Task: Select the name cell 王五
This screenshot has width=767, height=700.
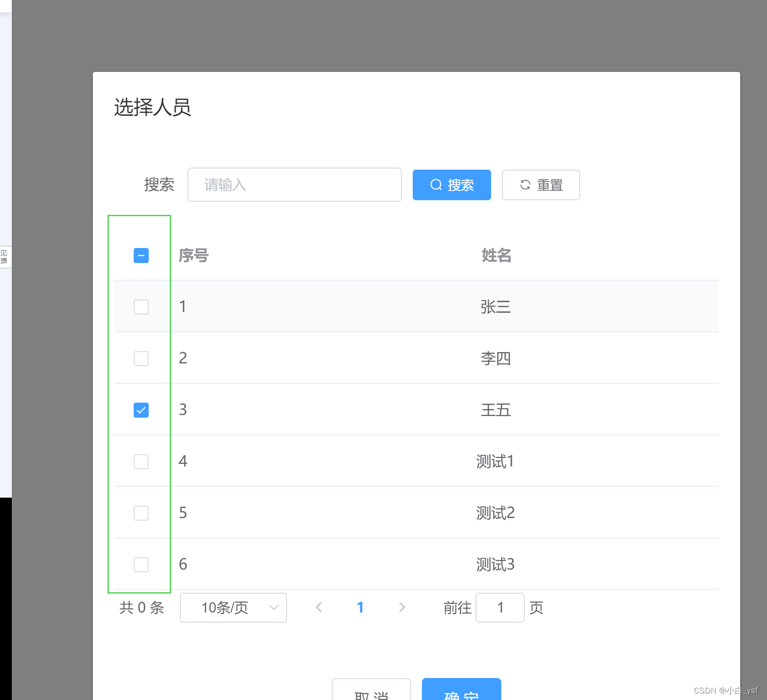Action: click(496, 410)
